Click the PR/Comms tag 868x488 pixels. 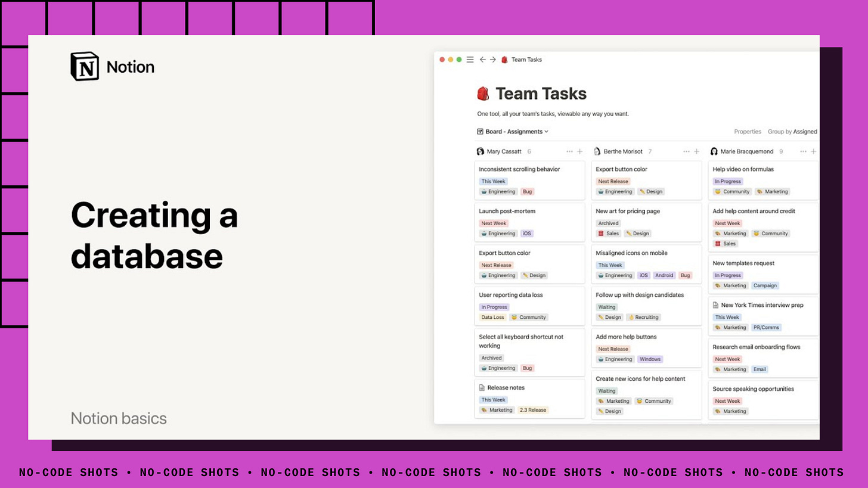pyautogui.click(x=766, y=328)
